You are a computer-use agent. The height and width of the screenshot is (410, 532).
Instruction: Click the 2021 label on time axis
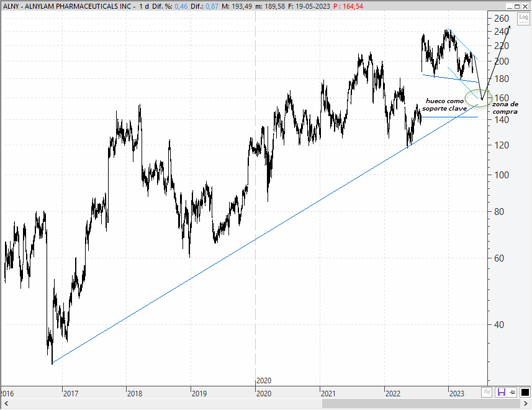click(328, 394)
